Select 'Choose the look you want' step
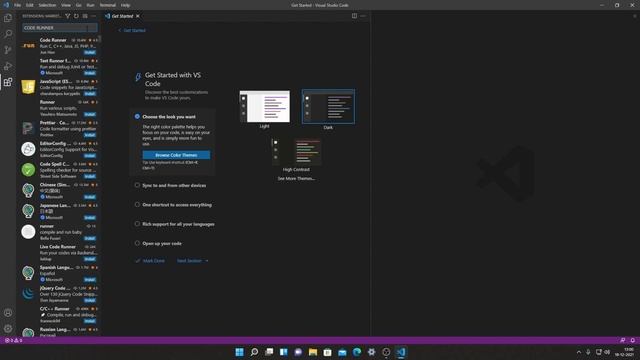 coord(169,117)
